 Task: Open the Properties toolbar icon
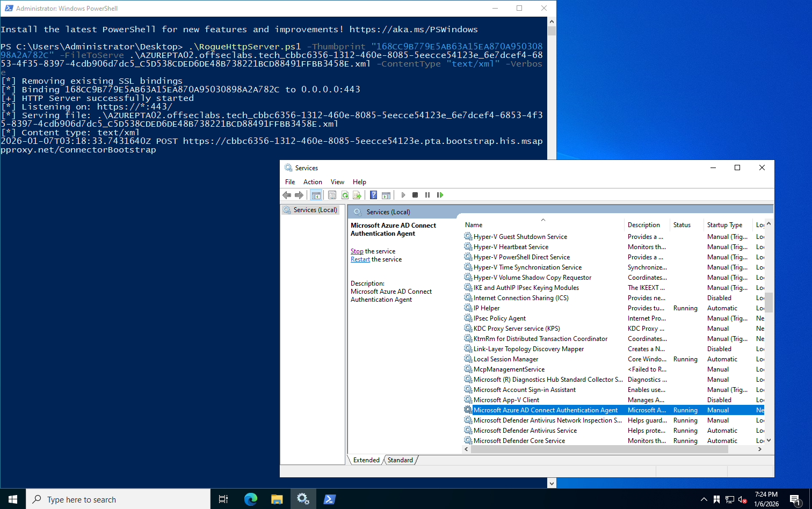[x=332, y=195]
